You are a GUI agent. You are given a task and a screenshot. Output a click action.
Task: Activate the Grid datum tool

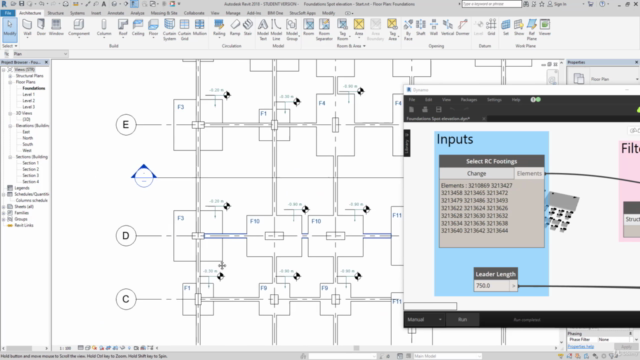pyautogui.click(x=491, y=27)
